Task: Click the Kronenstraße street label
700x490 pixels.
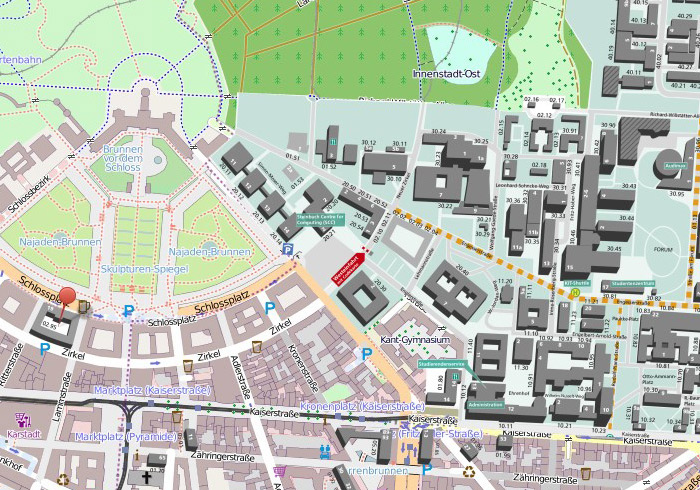Action: (x=302, y=369)
